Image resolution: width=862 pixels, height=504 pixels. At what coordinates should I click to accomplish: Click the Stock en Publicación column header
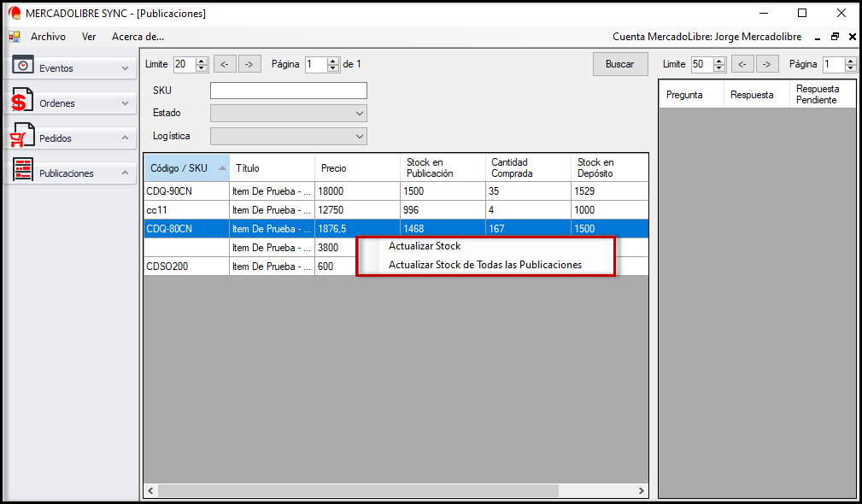[443, 168]
